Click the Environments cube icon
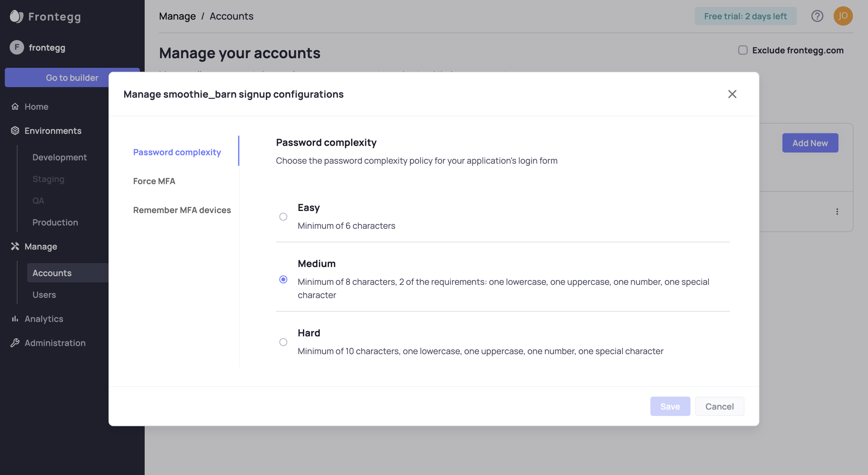 pyautogui.click(x=15, y=131)
